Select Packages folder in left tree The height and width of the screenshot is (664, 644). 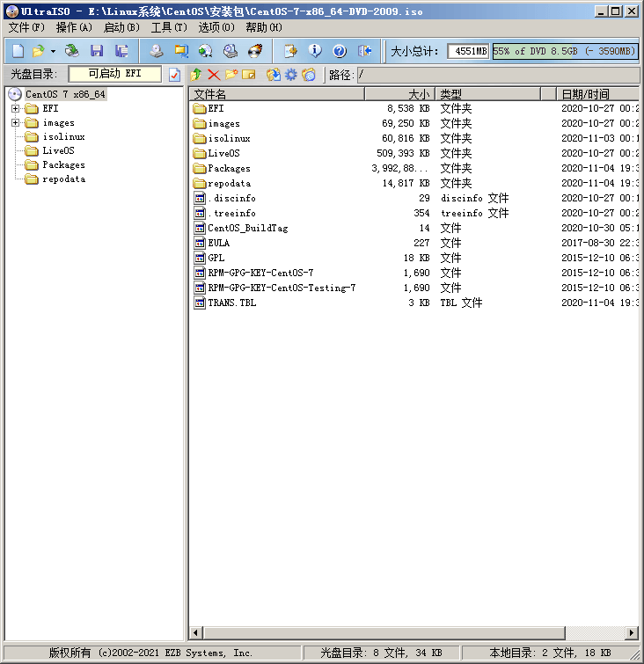[x=63, y=164]
